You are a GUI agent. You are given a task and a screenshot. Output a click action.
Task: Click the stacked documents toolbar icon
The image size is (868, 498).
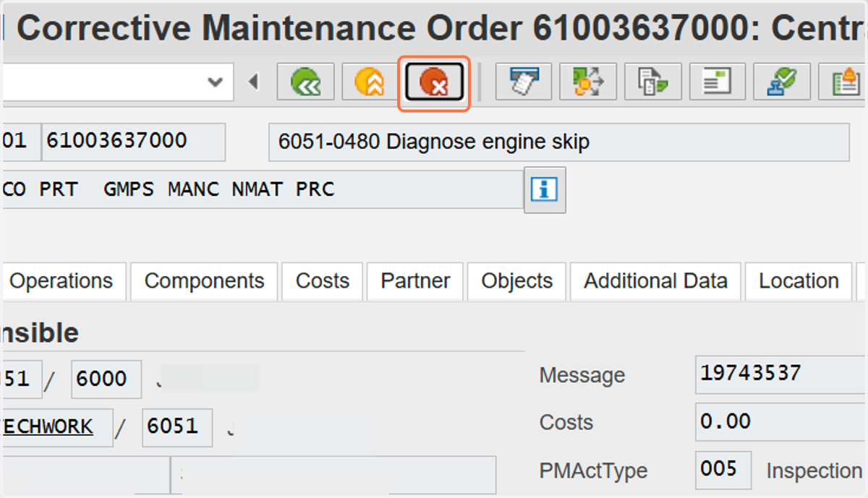click(652, 82)
